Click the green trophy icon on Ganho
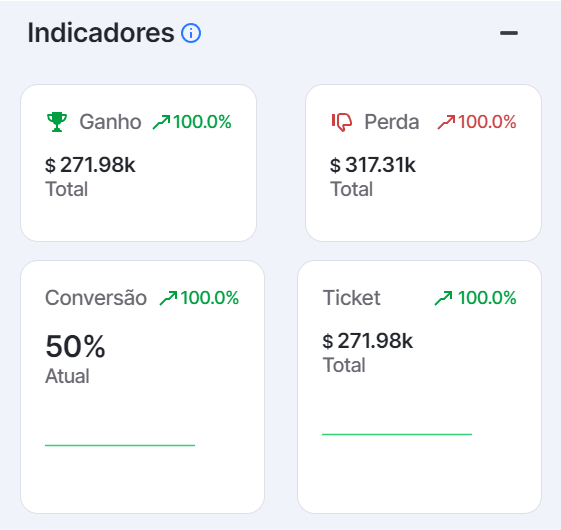 [x=57, y=122]
